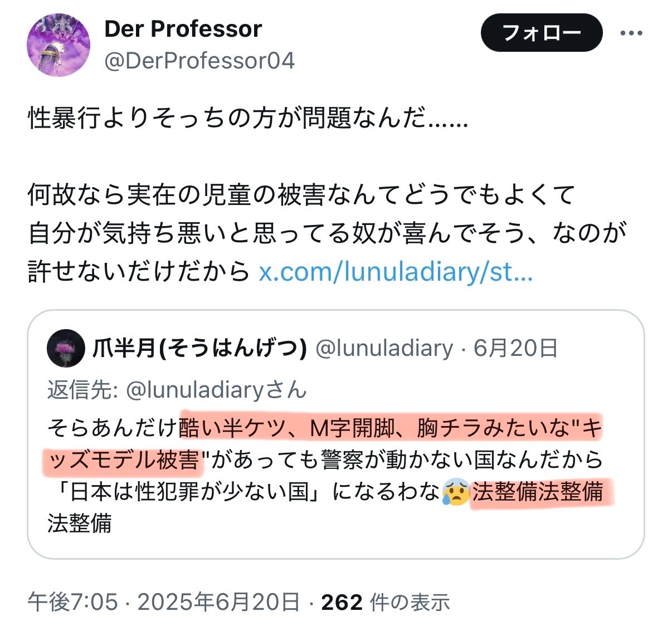Follow the x.com/lunuladiary link
Viewport: 672px width, 626px height.
396,271
